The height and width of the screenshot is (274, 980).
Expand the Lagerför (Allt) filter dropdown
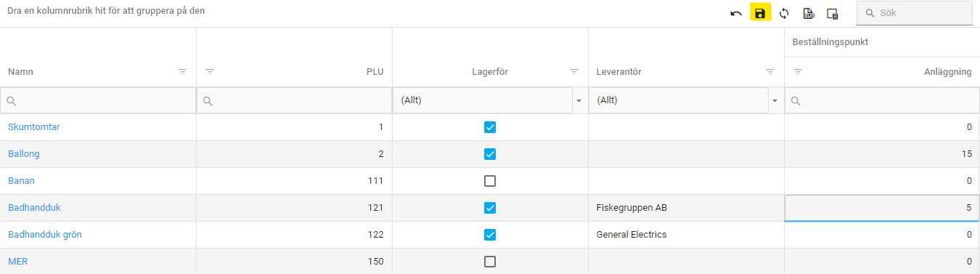coord(579,101)
